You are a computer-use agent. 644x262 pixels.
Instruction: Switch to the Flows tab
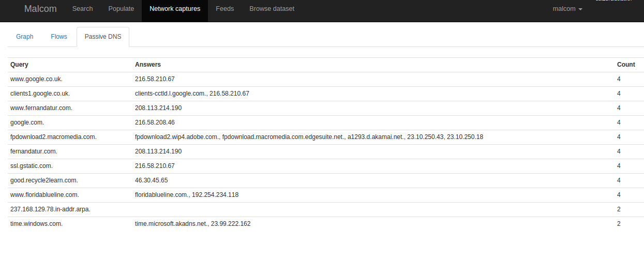pyautogui.click(x=59, y=37)
